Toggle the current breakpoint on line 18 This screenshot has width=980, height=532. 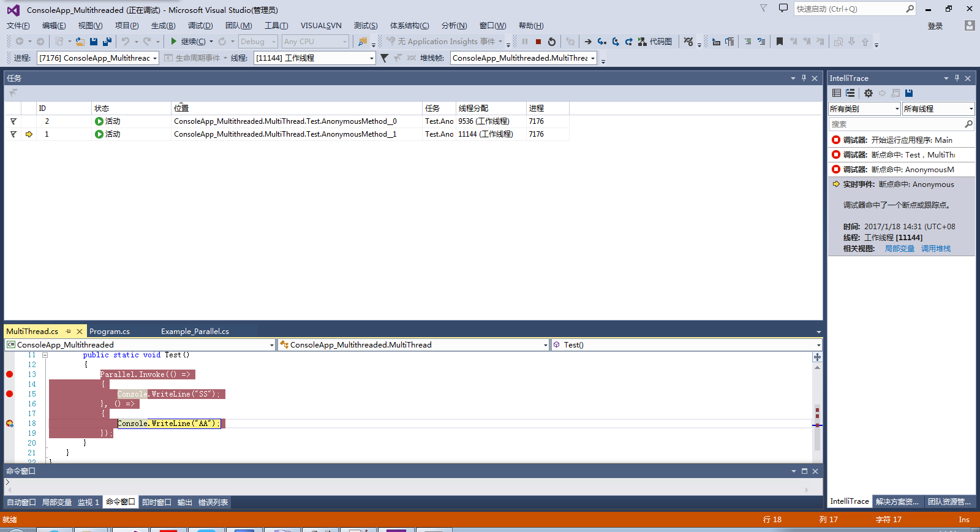[x=9, y=424]
